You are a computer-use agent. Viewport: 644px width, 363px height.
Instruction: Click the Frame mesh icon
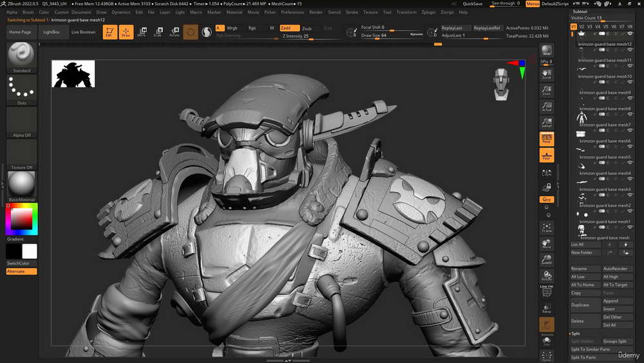pos(546,228)
